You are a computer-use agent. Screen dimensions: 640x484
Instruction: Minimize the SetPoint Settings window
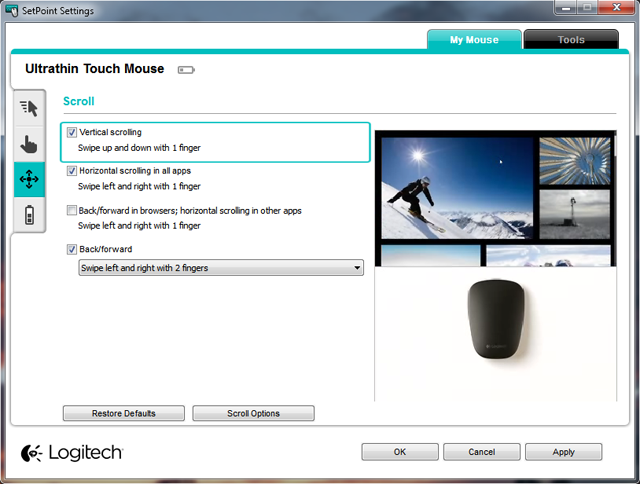pos(566,8)
